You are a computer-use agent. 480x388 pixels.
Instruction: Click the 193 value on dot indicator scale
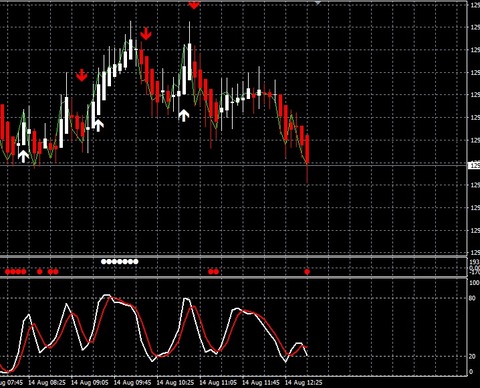pyautogui.click(x=474, y=262)
